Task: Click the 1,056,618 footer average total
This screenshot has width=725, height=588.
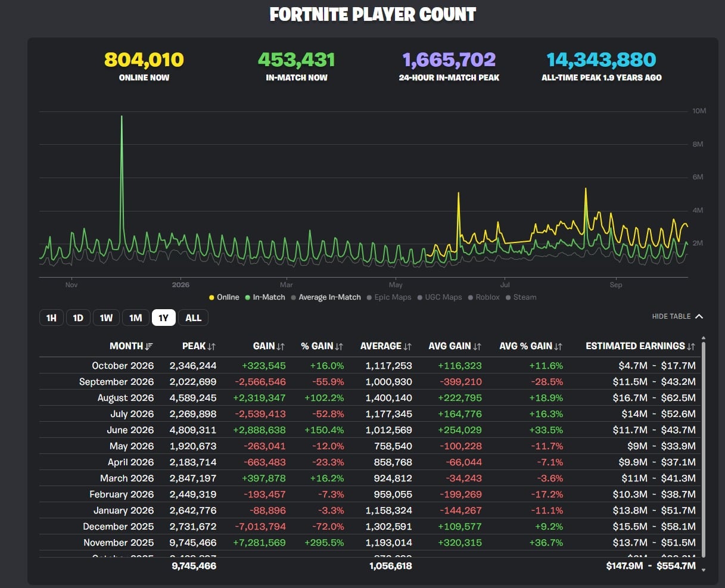Action: point(390,566)
